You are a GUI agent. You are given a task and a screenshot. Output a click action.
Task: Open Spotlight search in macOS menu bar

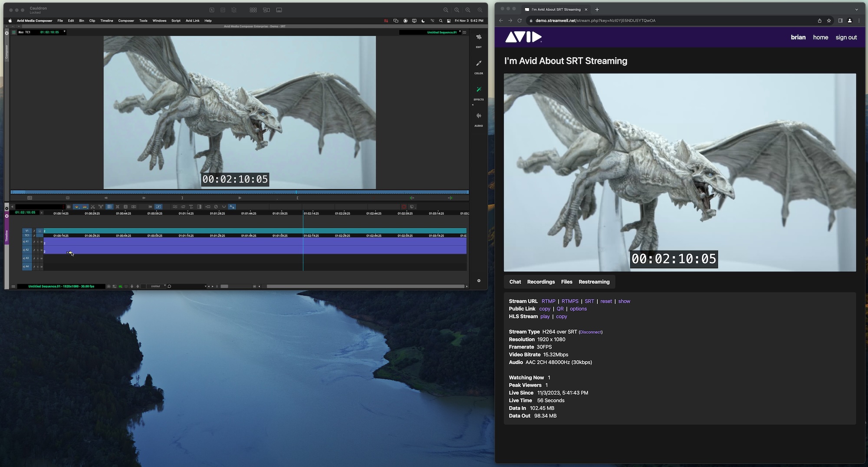click(441, 20)
